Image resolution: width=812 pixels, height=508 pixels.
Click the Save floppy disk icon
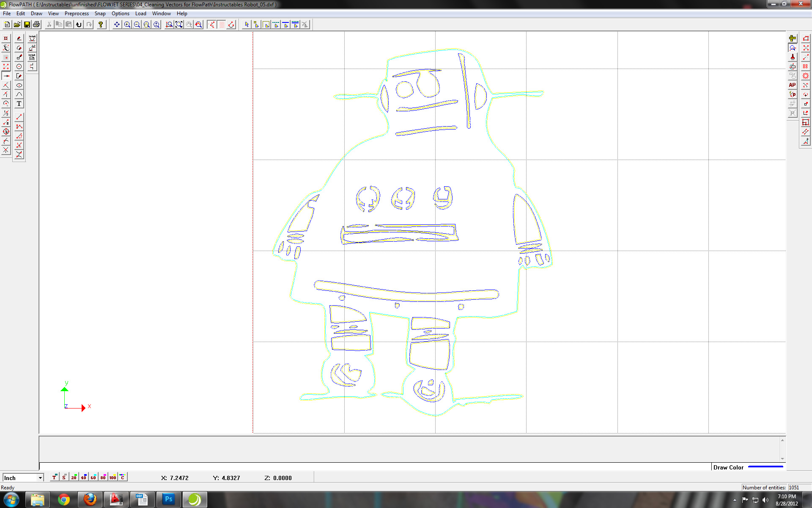point(27,25)
